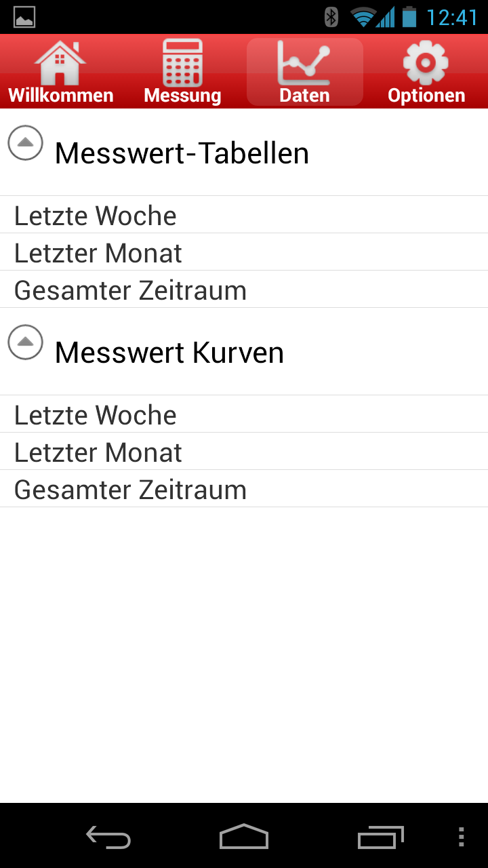Tap the Willkommen house icon
This screenshot has height=868, width=488.
[x=60, y=62]
